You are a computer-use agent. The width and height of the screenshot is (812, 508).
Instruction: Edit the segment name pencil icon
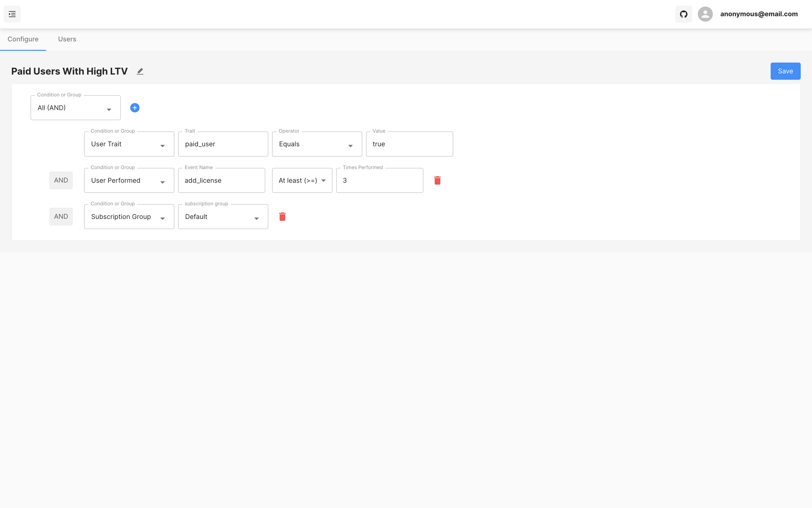pos(140,71)
